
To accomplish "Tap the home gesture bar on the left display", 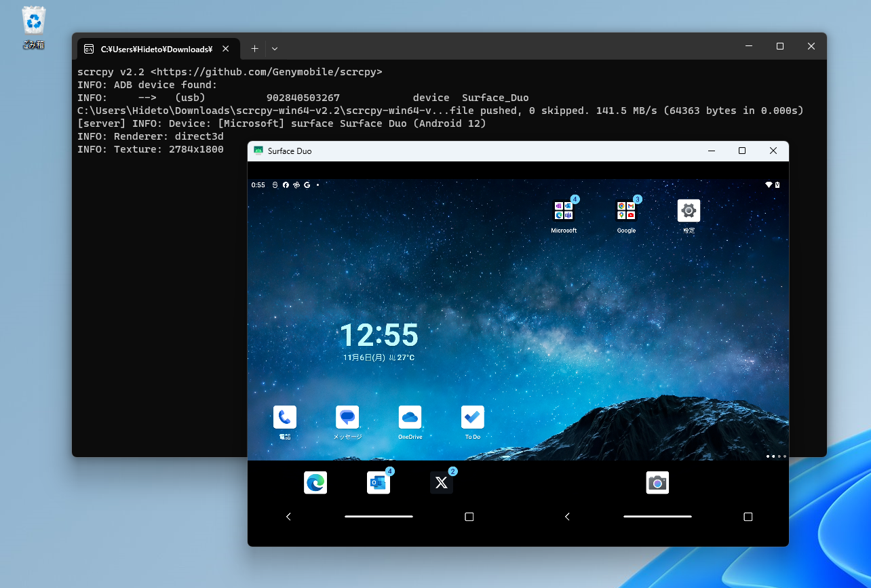I will click(379, 517).
